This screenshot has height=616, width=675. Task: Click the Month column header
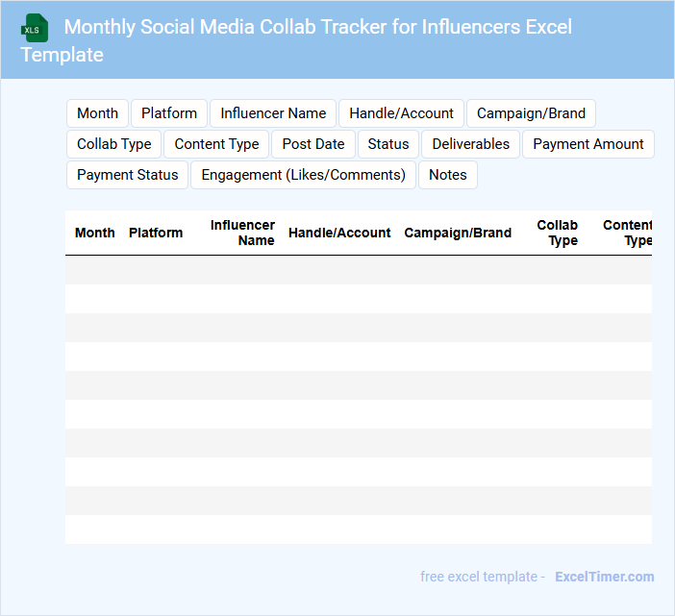click(95, 233)
